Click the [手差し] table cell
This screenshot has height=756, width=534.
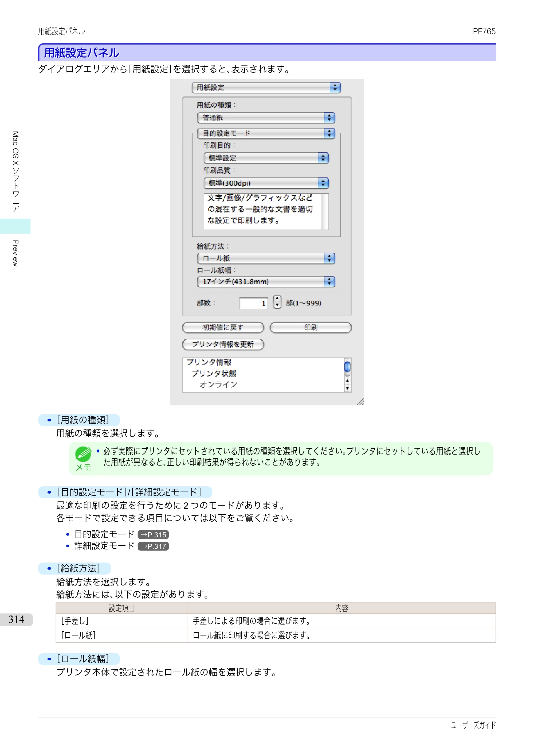pyautogui.click(x=122, y=621)
